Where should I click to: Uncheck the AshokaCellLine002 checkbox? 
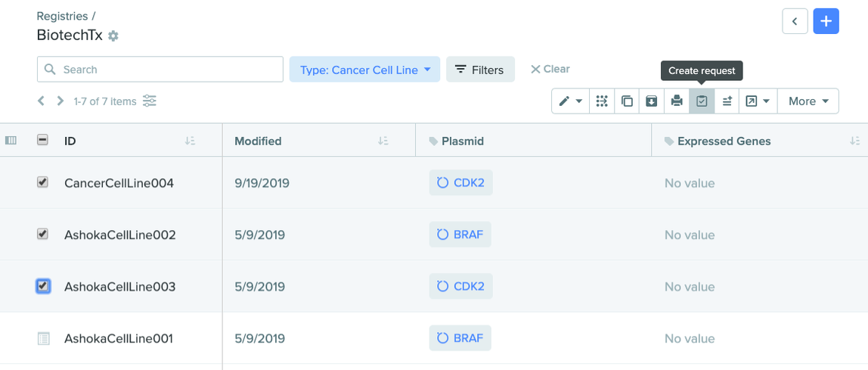42,235
